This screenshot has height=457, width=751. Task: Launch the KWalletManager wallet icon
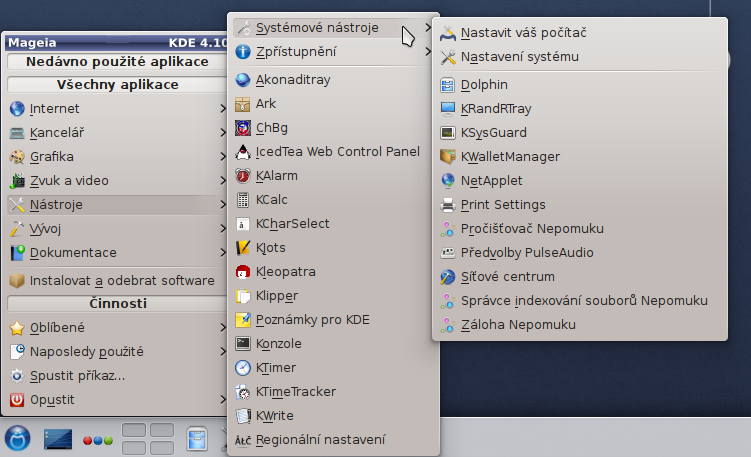(x=448, y=157)
